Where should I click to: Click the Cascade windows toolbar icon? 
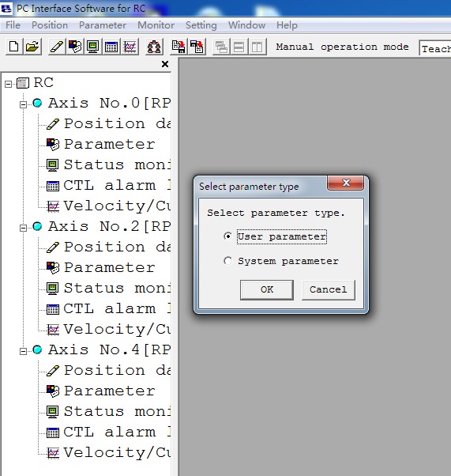221,47
